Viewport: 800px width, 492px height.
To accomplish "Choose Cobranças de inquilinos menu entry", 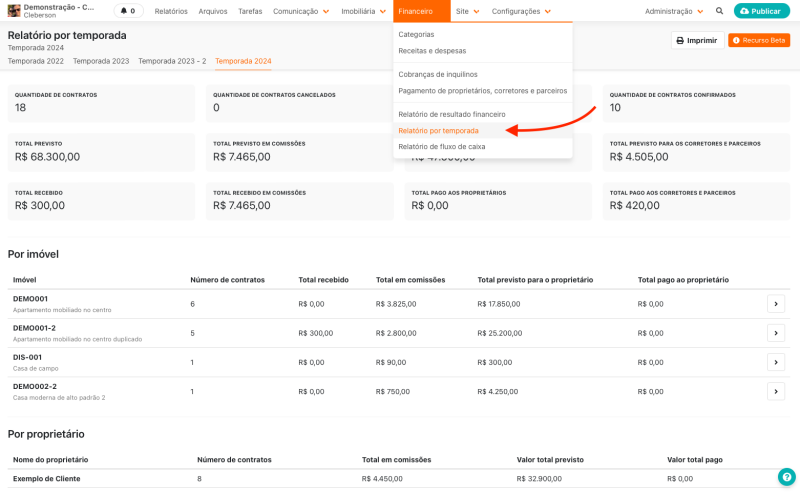I will pyautogui.click(x=438, y=74).
